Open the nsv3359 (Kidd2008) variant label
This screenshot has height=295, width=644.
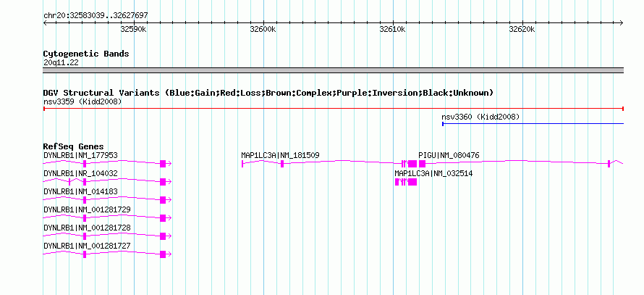[x=82, y=101]
